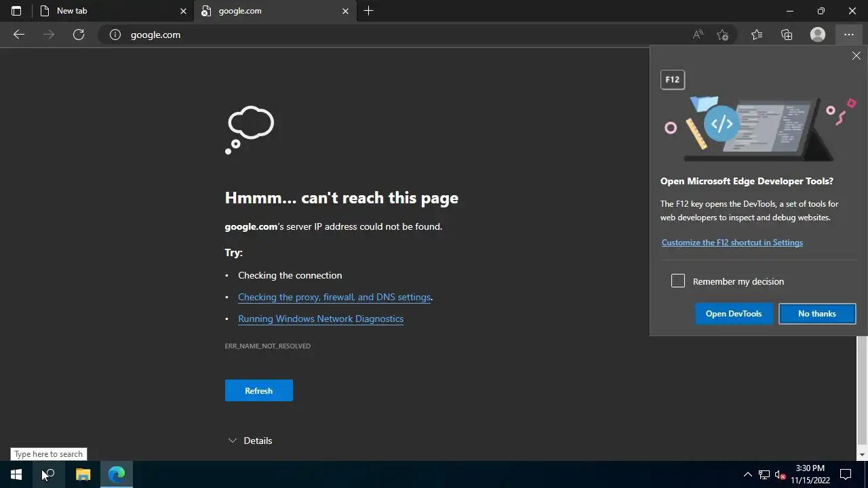Add this page to favorites
The width and height of the screenshot is (868, 488).
tap(723, 35)
